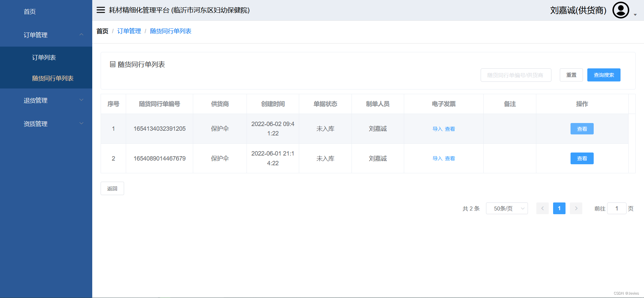Click the 查看 button for order 1654134032391205
The image size is (644, 298).
[582, 129]
